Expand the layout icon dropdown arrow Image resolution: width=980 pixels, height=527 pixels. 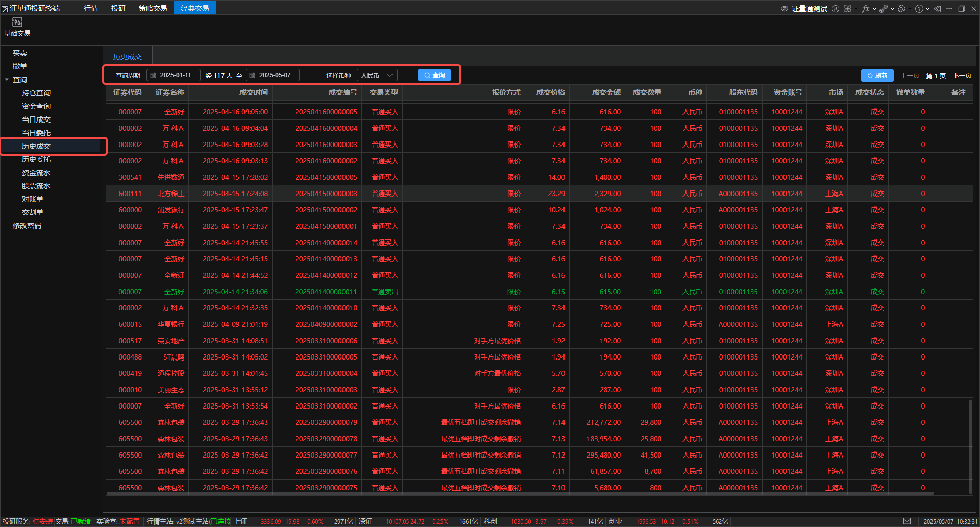(x=856, y=9)
